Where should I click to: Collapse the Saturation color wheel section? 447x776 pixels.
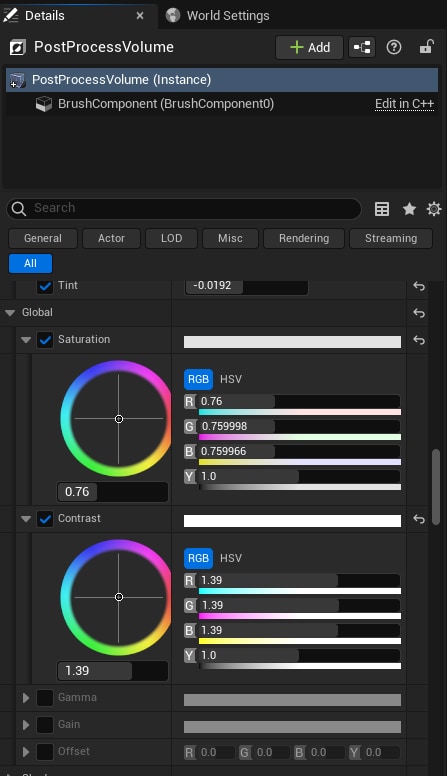[26, 340]
